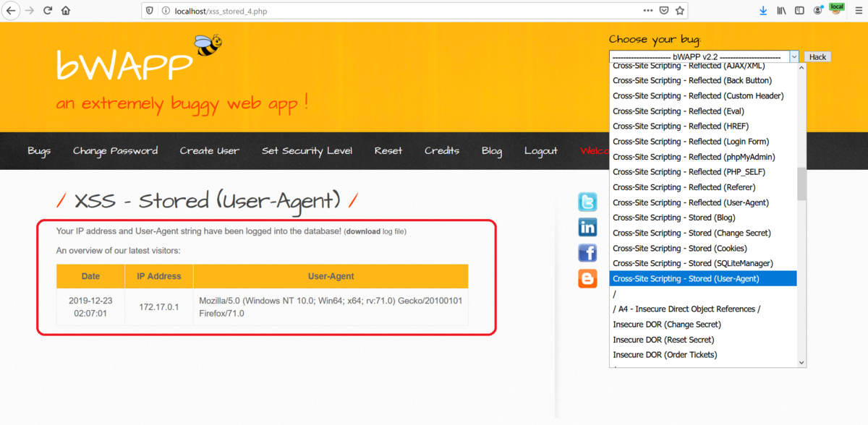Choose XSS Reflected (Custom Header)
This screenshot has height=425, width=868.
[x=703, y=95]
